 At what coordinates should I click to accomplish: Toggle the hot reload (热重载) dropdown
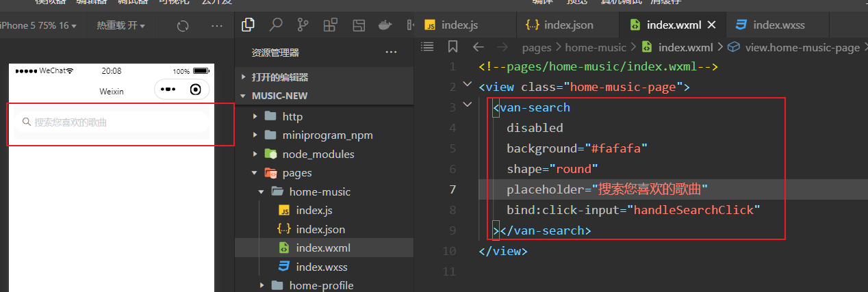point(120,26)
